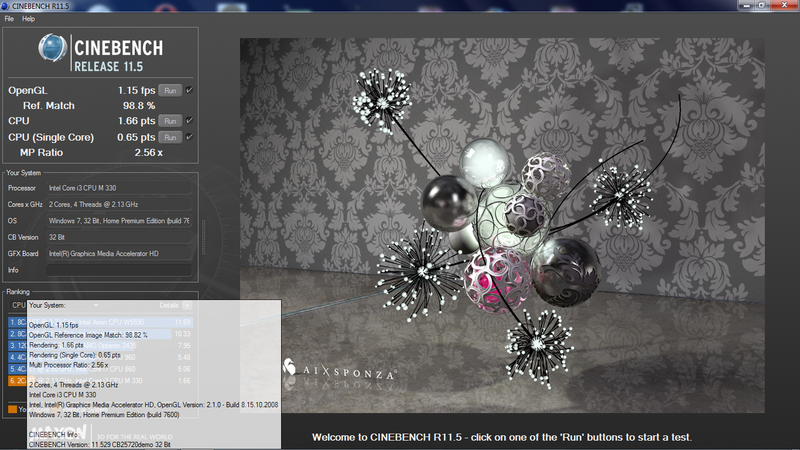Image resolution: width=800 pixels, height=450 pixels.
Task: Toggle the CPU test checkbox
Action: click(189, 121)
